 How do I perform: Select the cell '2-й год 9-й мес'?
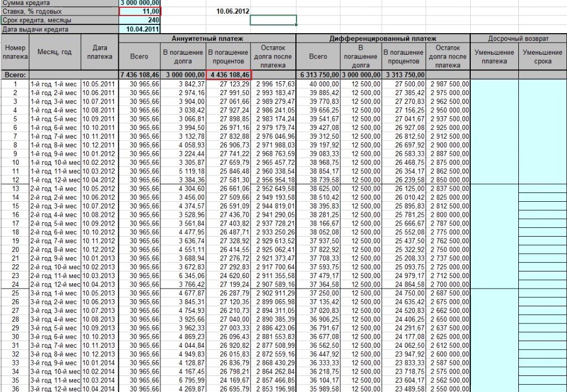[55, 258]
